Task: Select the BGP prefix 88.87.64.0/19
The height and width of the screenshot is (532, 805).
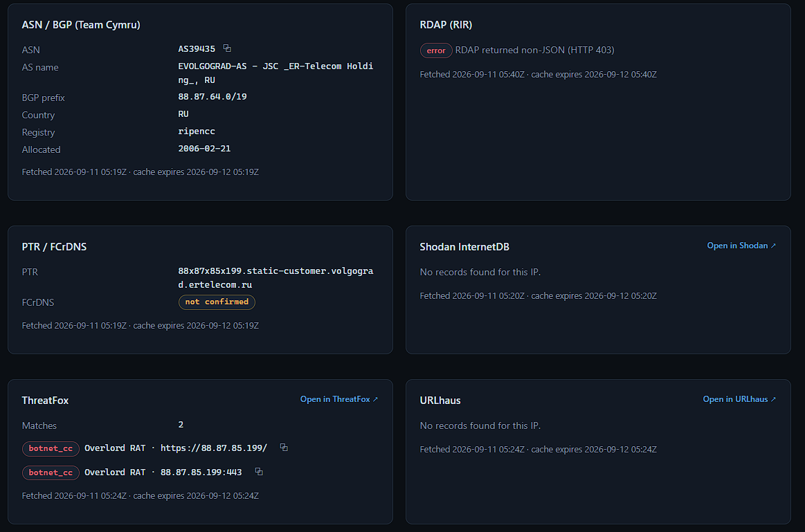Action: coord(212,96)
